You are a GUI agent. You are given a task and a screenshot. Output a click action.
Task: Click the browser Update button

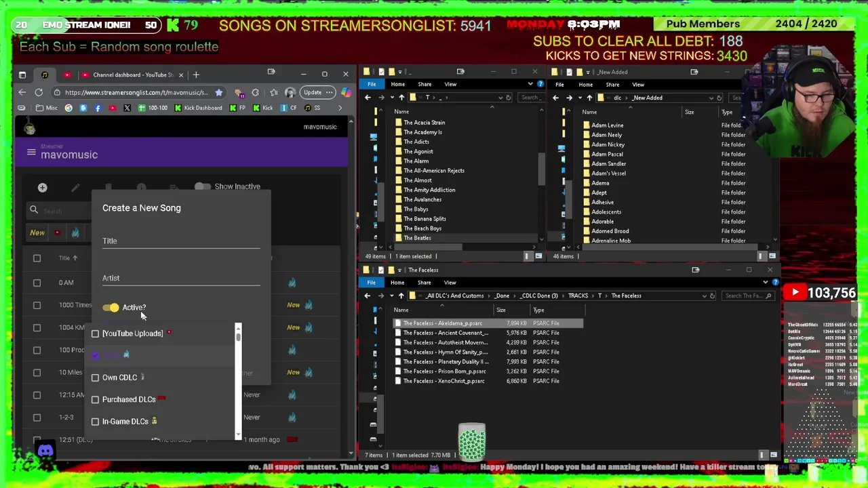[x=317, y=92]
